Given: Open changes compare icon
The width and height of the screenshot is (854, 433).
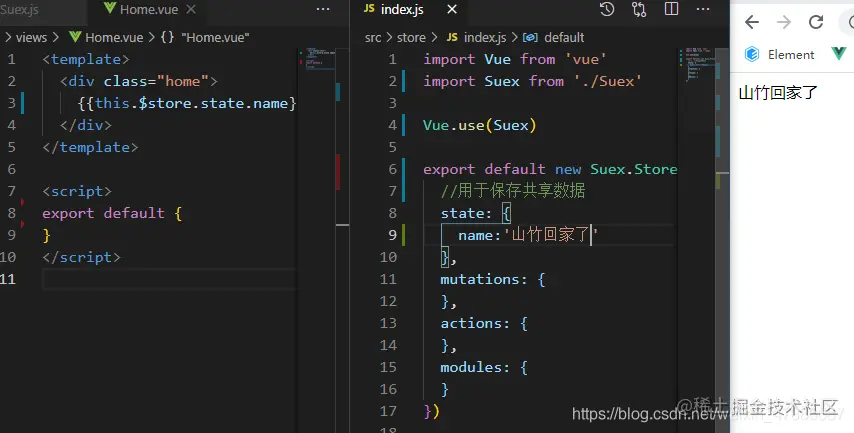Looking at the screenshot, I should pos(639,9).
